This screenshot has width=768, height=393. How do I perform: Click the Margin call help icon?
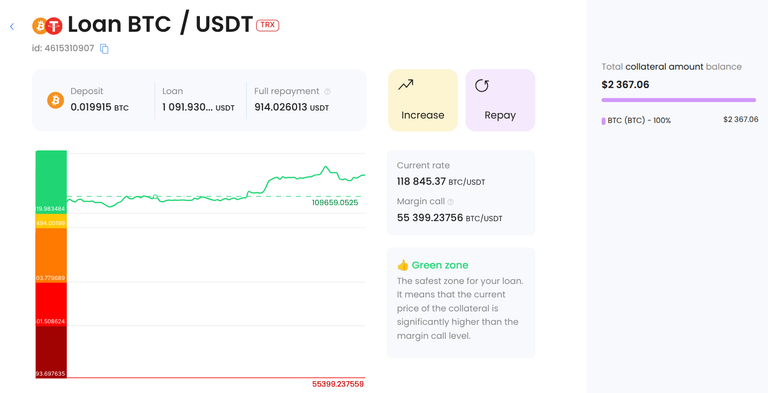[451, 201]
